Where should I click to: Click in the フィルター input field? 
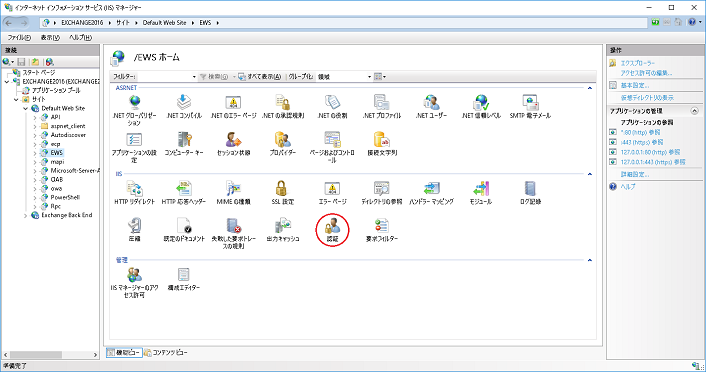point(167,77)
